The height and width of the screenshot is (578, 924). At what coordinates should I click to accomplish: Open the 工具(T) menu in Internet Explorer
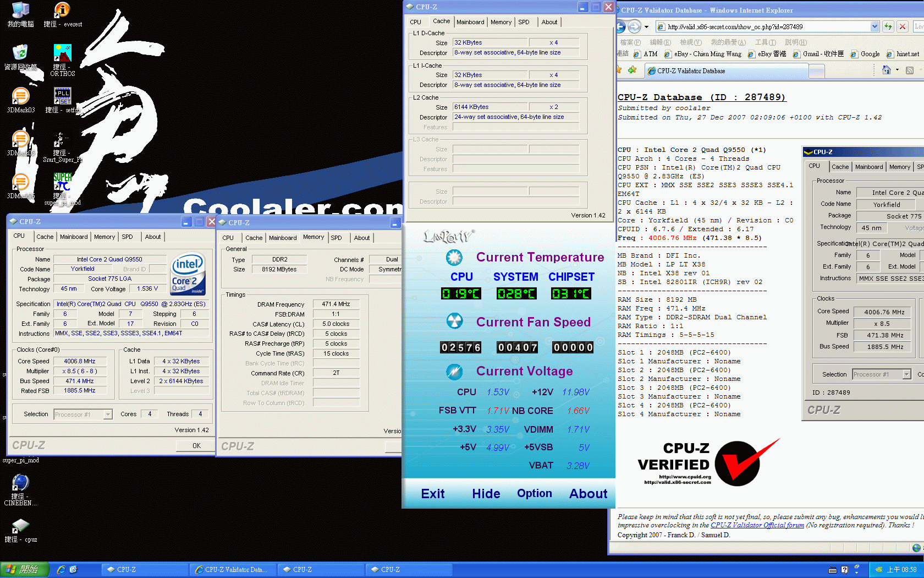765,42
